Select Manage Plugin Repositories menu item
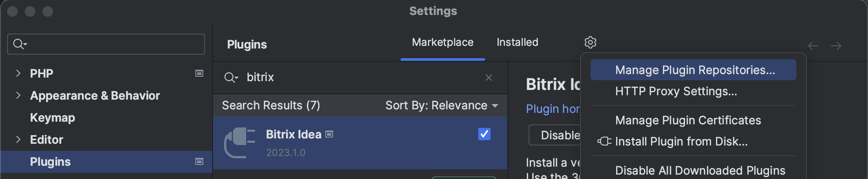The width and height of the screenshot is (868, 179). click(693, 70)
